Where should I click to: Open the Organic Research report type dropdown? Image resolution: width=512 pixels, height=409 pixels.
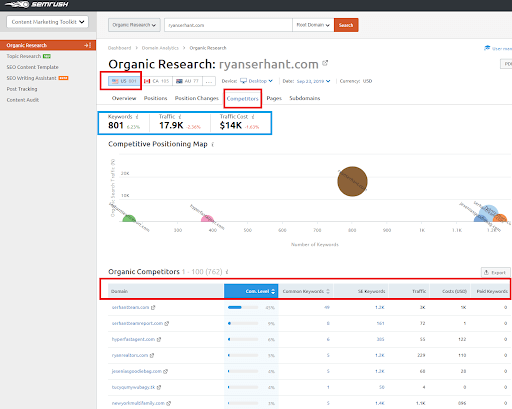tap(134, 25)
